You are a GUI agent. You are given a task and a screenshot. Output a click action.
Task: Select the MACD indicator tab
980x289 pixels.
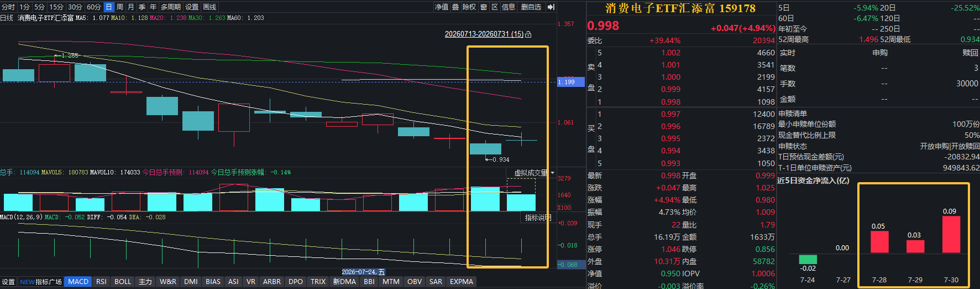pos(78,282)
